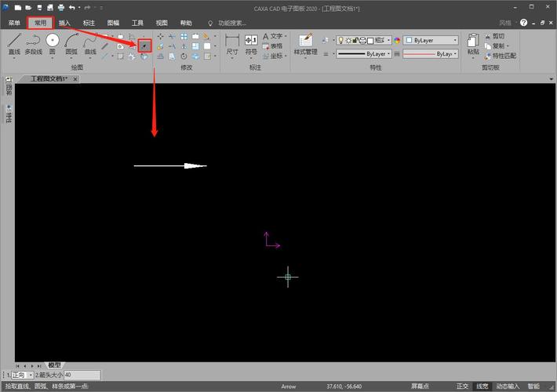Click the open file icon in quick access
This screenshot has height=392, width=557.
pos(28,8)
